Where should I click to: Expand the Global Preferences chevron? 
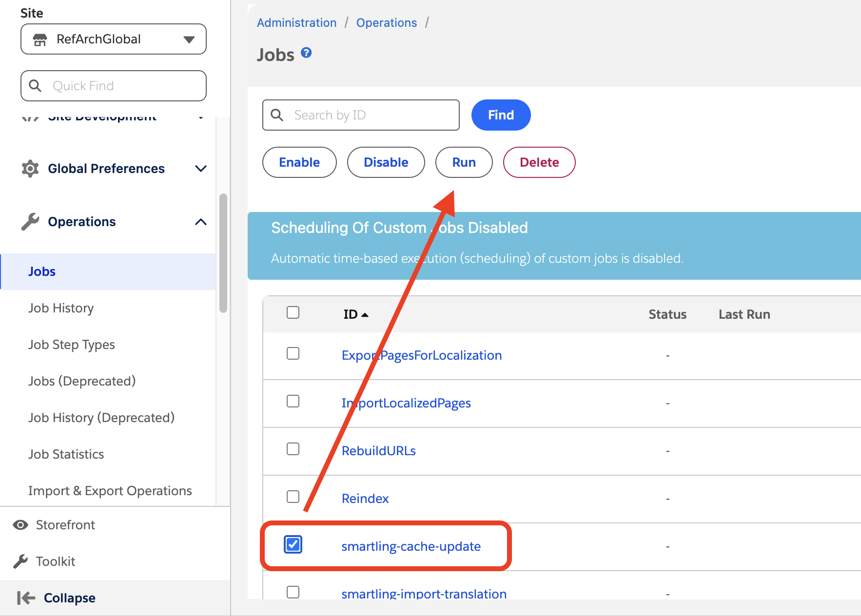(201, 169)
